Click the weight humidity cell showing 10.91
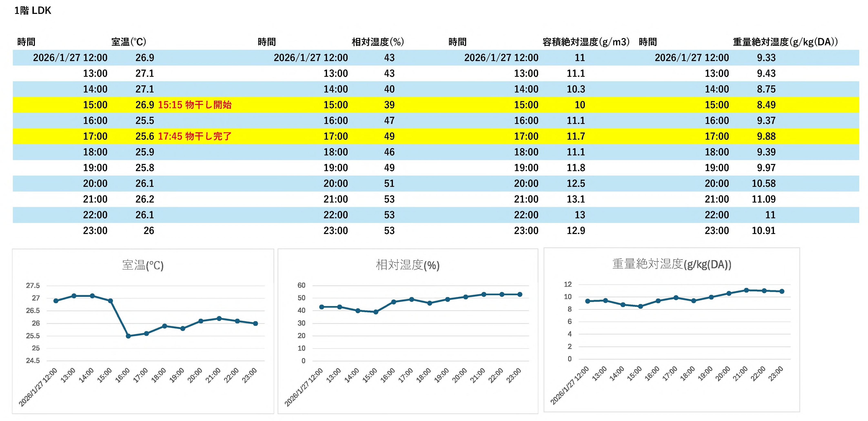The image size is (868, 421). click(x=764, y=231)
